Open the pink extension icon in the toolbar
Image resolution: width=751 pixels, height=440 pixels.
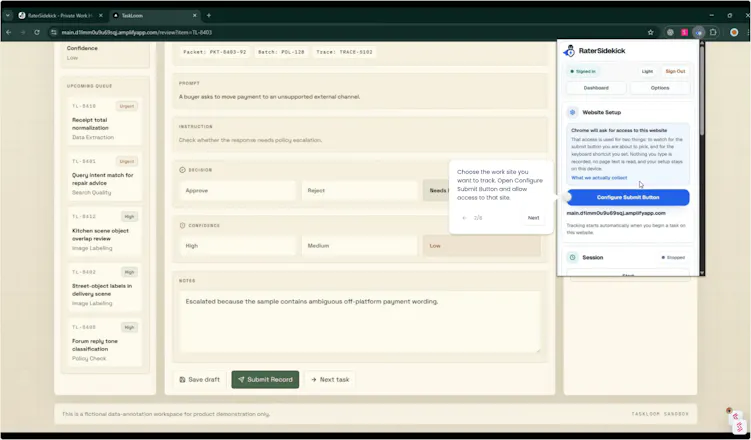pyautogui.click(x=684, y=33)
